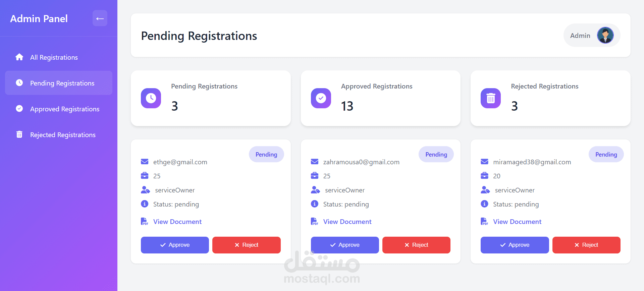Image resolution: width=644 pixels, height=291 pixels.
Task: Click the Admin label in the header
Action: pyautogui.click(x=580, y=36)
